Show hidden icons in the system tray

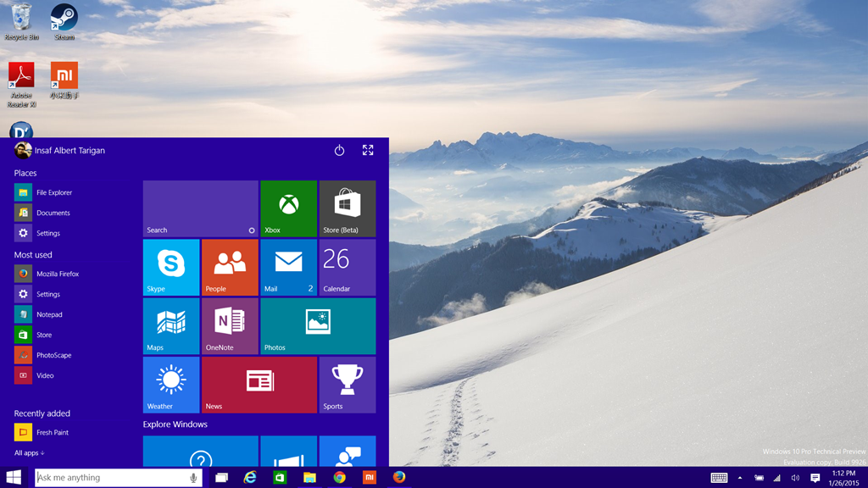739,477
